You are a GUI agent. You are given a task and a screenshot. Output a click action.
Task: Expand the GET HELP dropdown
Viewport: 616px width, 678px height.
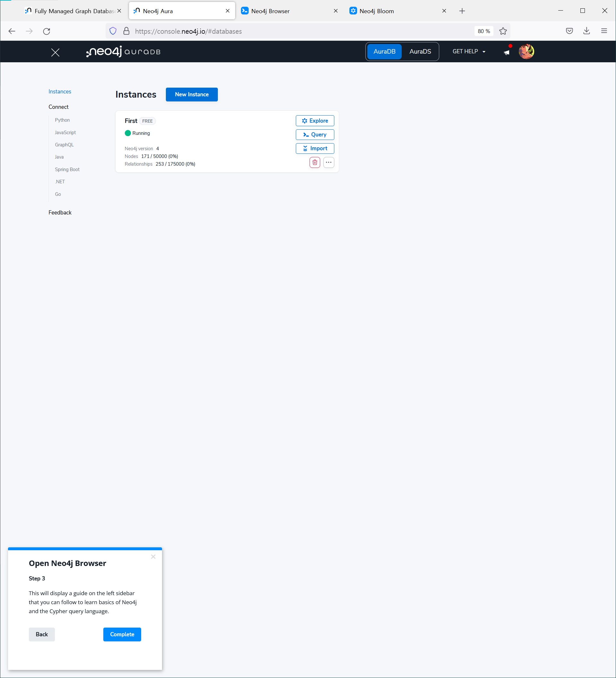tap(469, 51)
